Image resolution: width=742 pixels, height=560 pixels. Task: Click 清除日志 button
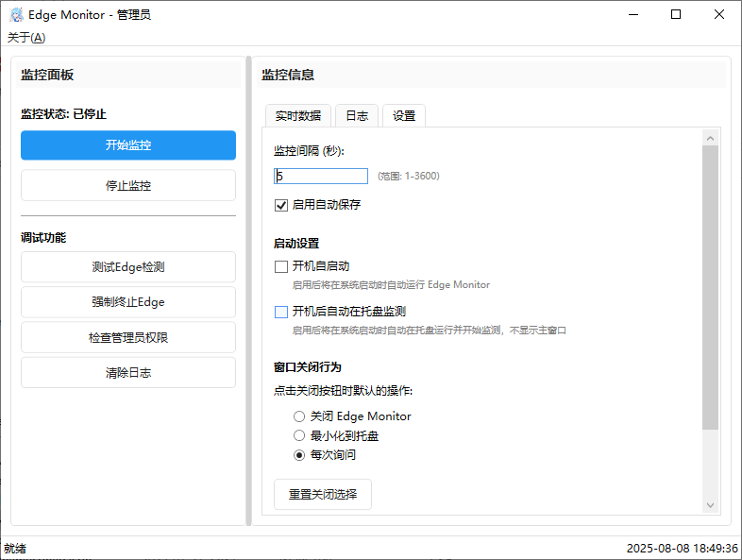(x=128, y=372)
